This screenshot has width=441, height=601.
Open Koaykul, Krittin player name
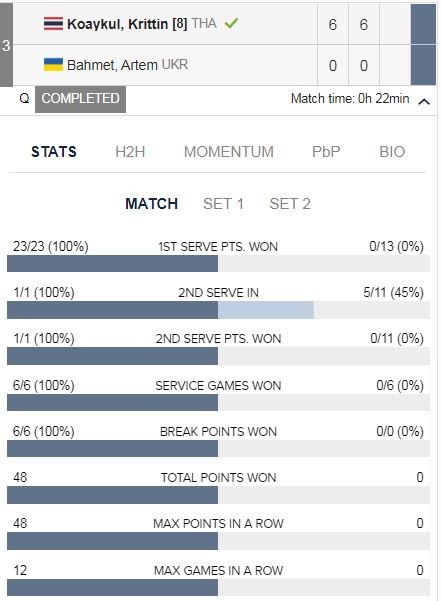(127, 24)
